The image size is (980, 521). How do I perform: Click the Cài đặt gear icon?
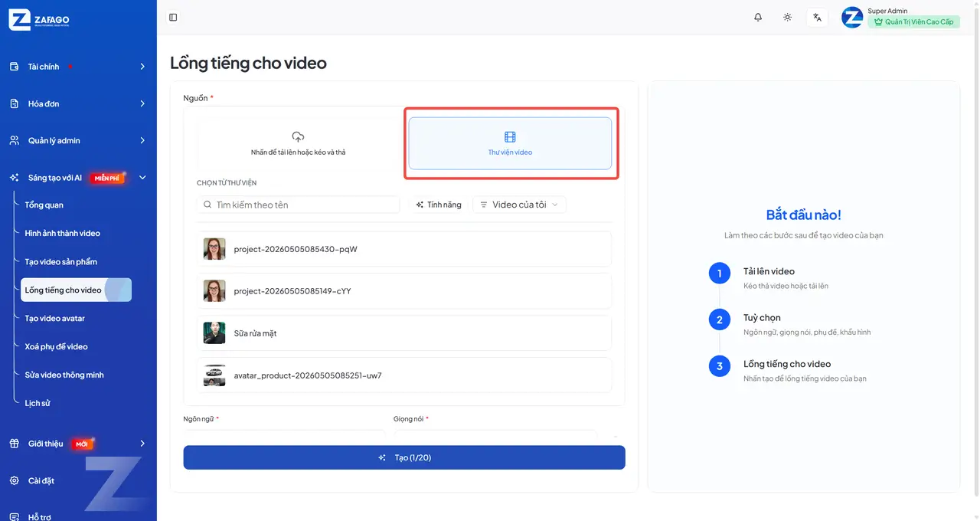coord(14,480)
